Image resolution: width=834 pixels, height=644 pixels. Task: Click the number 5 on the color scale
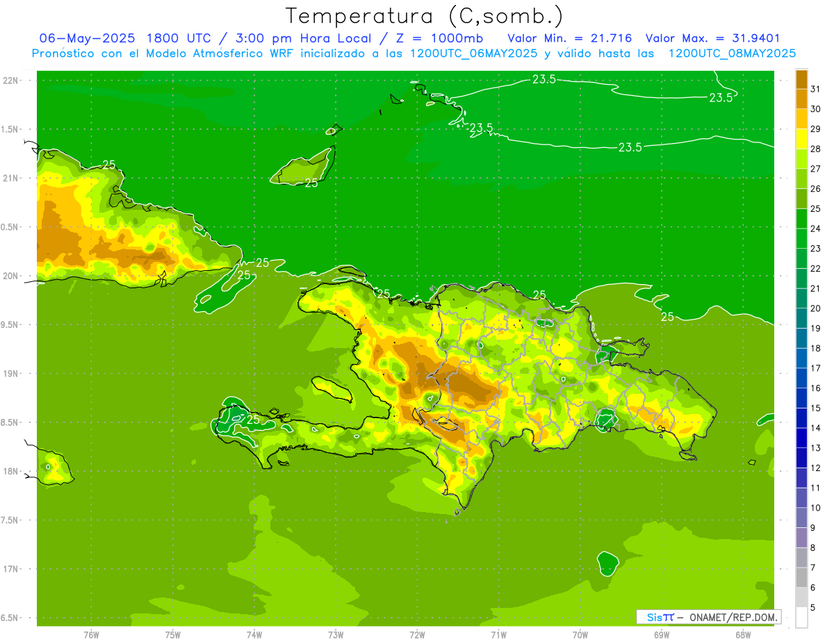tap(812, 608)
